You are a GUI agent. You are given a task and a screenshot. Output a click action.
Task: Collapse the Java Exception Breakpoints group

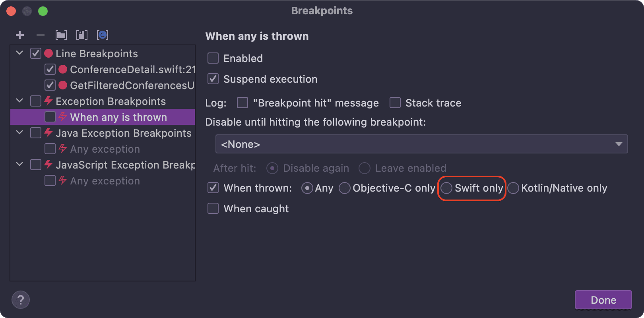tap(19, 133)
